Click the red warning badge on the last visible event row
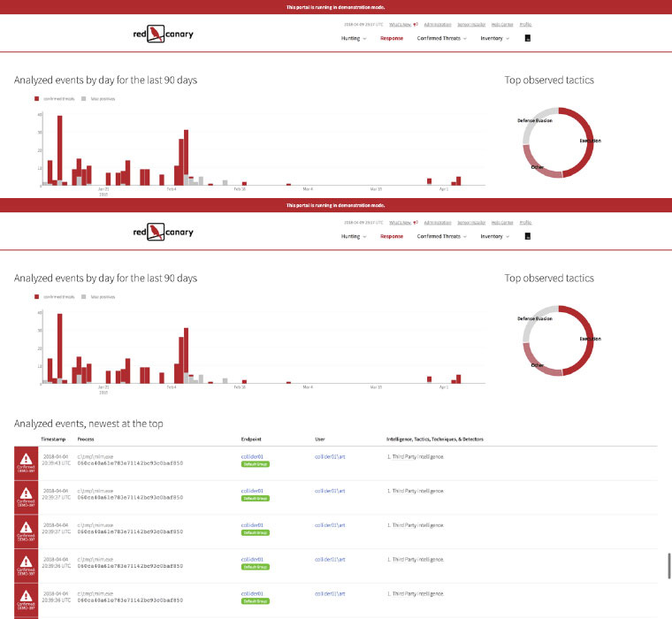 pyautogui.click(x=27, y=599)
